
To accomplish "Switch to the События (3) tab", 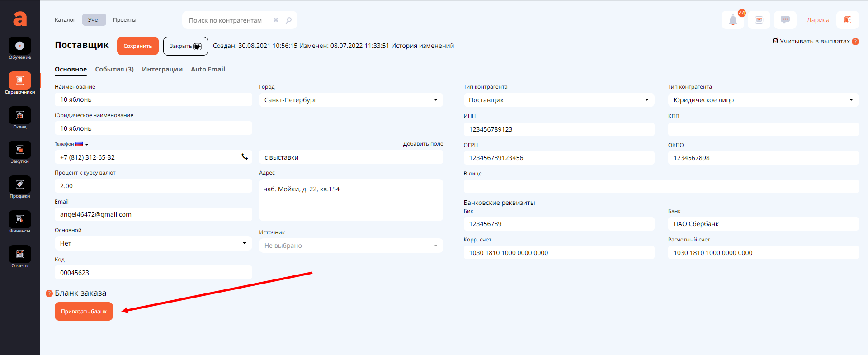I will (114, 69).
